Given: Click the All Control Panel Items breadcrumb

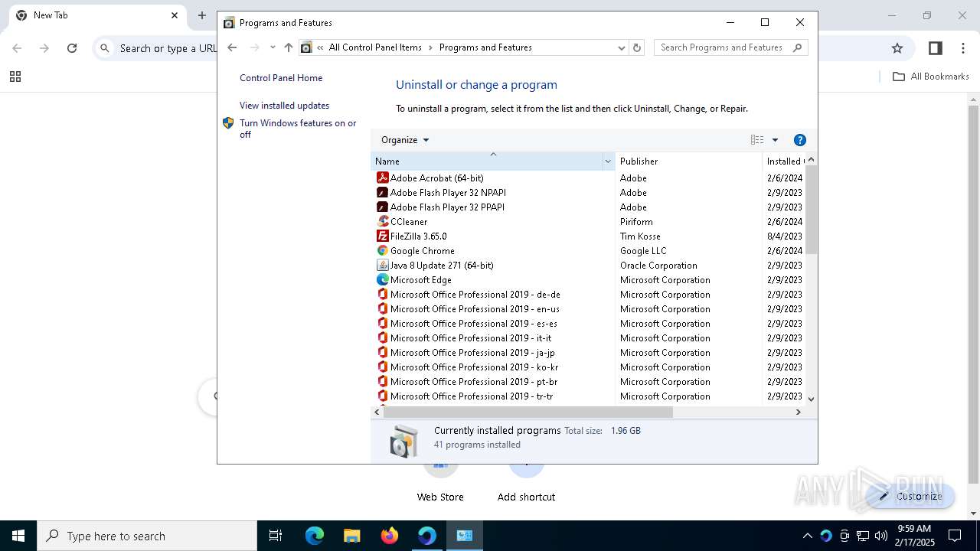Looking at the screenshot, I should tap(375, 47).
